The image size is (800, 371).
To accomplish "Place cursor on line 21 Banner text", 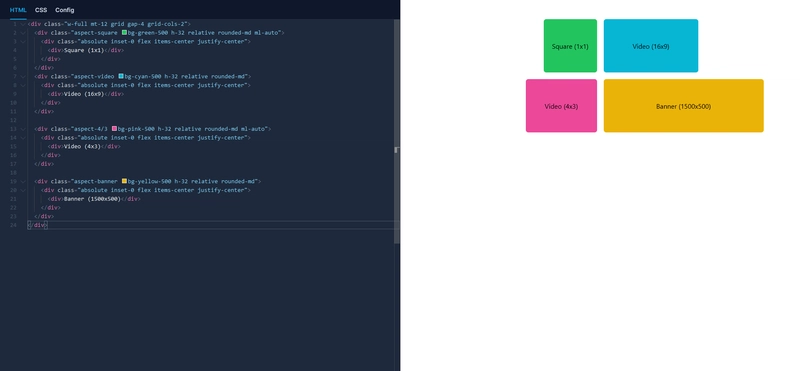I will click(x=92, y=199).
